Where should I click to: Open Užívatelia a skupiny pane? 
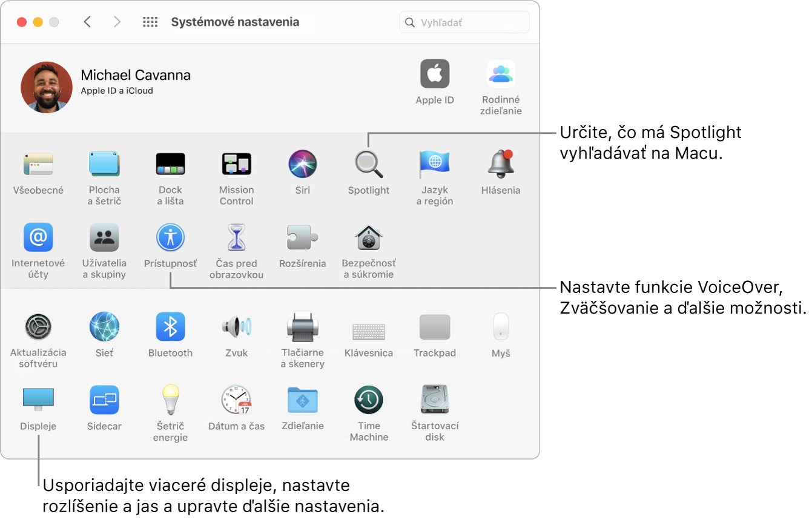[x=104, y=237]
